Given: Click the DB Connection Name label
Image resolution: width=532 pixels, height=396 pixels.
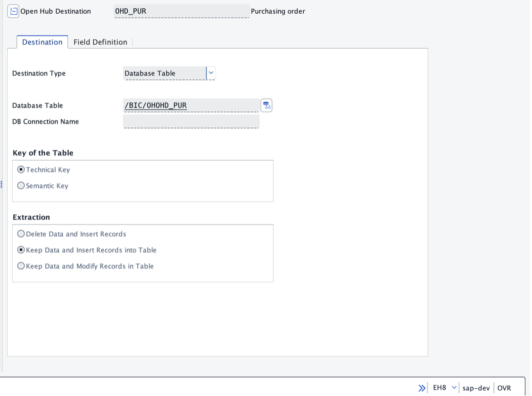Looking at the screenshot, I should (45, 122).
